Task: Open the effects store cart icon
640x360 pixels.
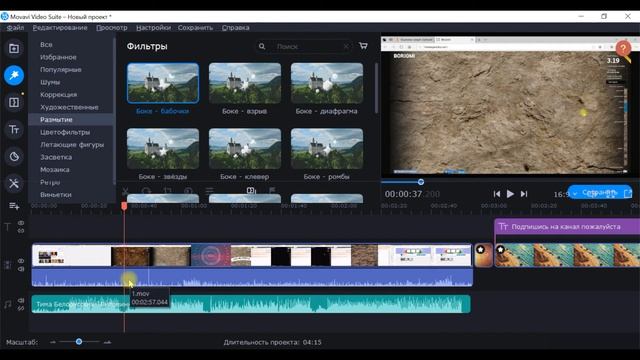Action: coord(363,46)
